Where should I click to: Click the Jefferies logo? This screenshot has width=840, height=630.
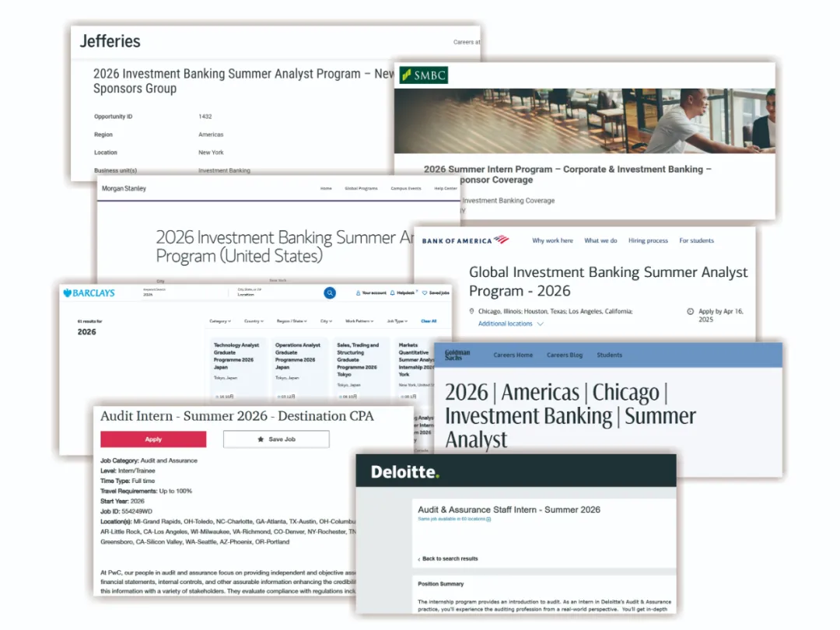click(110, 41)
